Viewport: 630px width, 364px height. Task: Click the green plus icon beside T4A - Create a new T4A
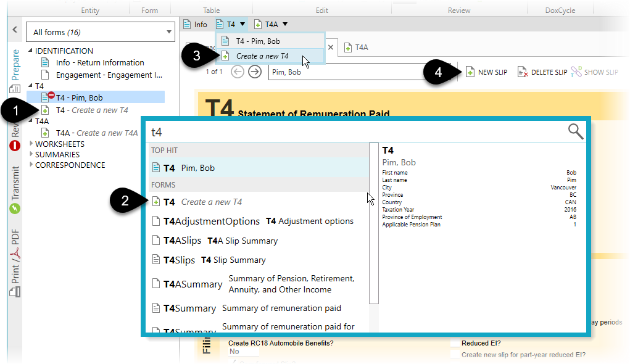(x=46, y=133)
